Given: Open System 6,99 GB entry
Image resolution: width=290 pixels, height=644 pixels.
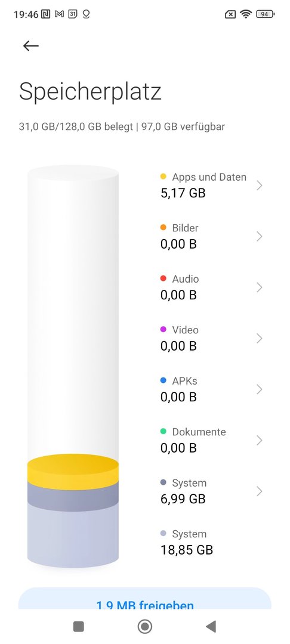Looking at the screenshot, I should [211, 491].
